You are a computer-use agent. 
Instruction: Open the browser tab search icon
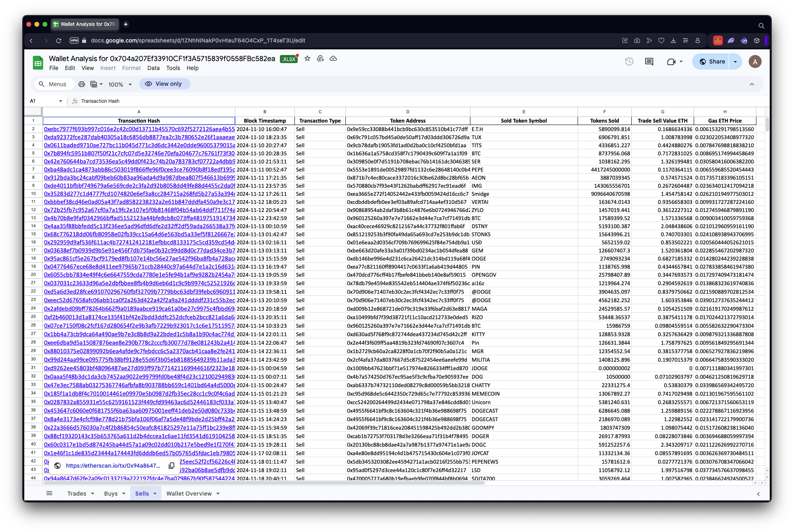click(x=761, y=25)
